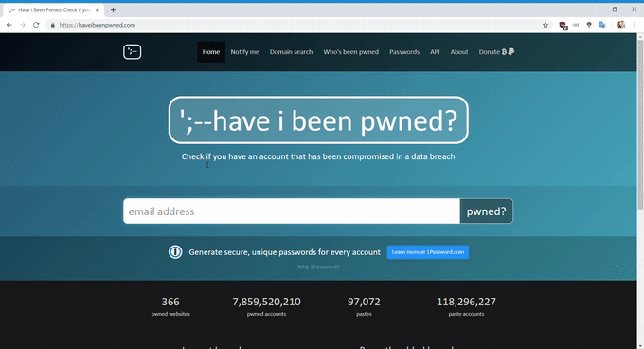Open the first extension icon with badge
This screenshot has width=644, height=349.
click(x=563, y=26)
